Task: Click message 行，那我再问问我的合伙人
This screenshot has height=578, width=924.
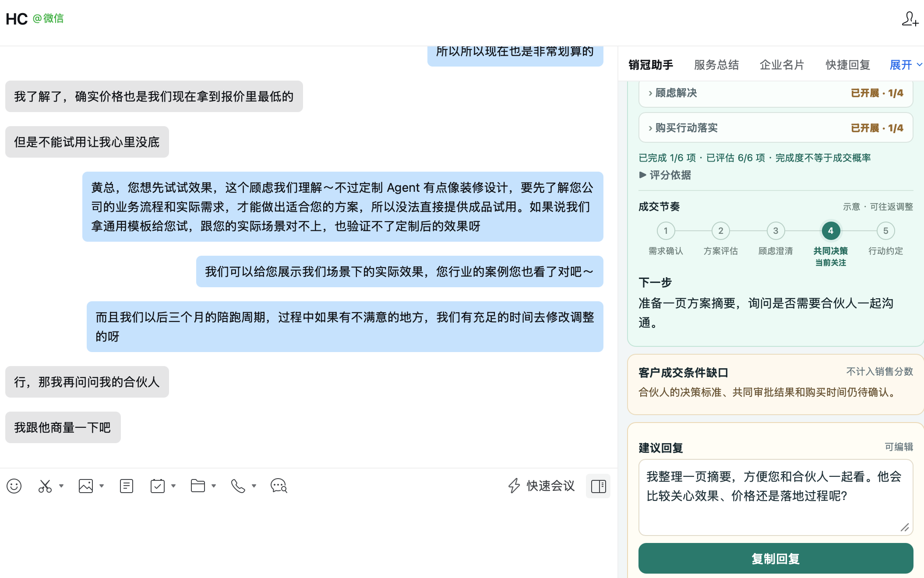Action: point(87,382)
